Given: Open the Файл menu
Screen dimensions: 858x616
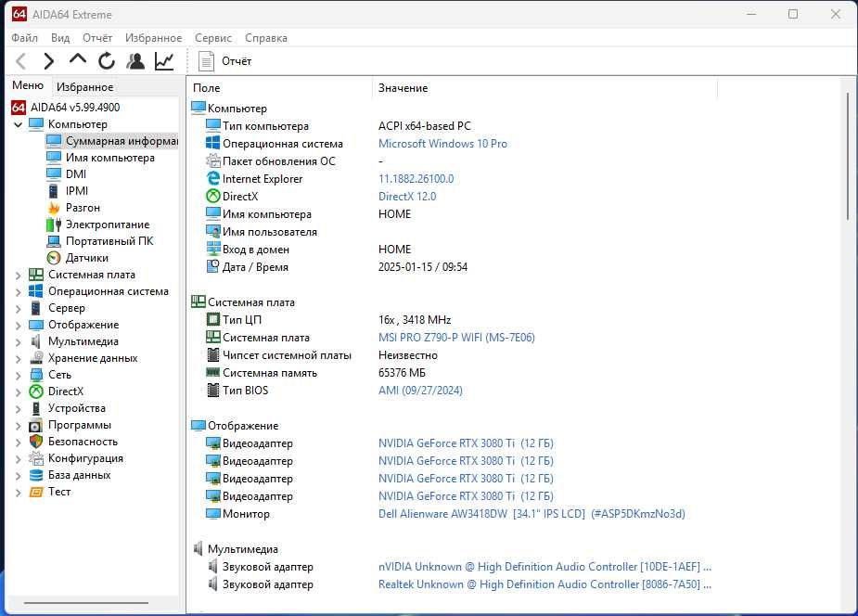Looking at the screenshot, I should coord(25,38).
